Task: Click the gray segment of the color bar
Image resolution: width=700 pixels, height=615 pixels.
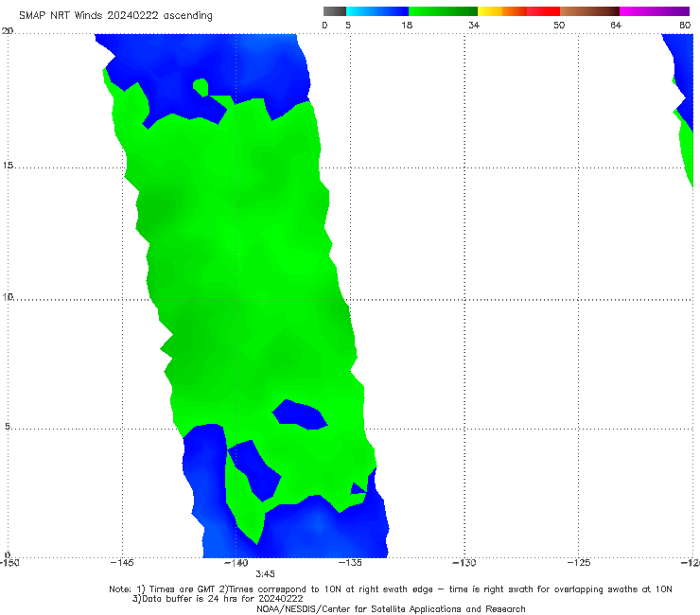Action: pyautogui.click(x=335, y=11)
